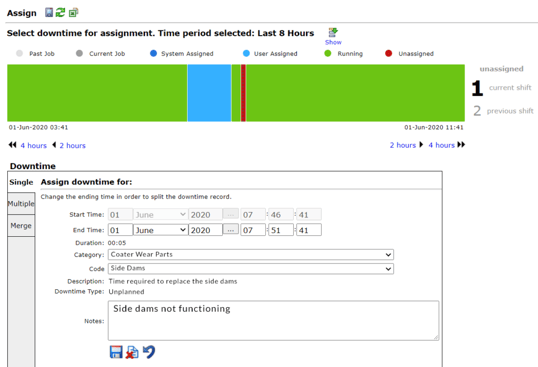Screen dimensions: 538x367
Task: Click the delete document icon with red X
Action: (132, 352)
